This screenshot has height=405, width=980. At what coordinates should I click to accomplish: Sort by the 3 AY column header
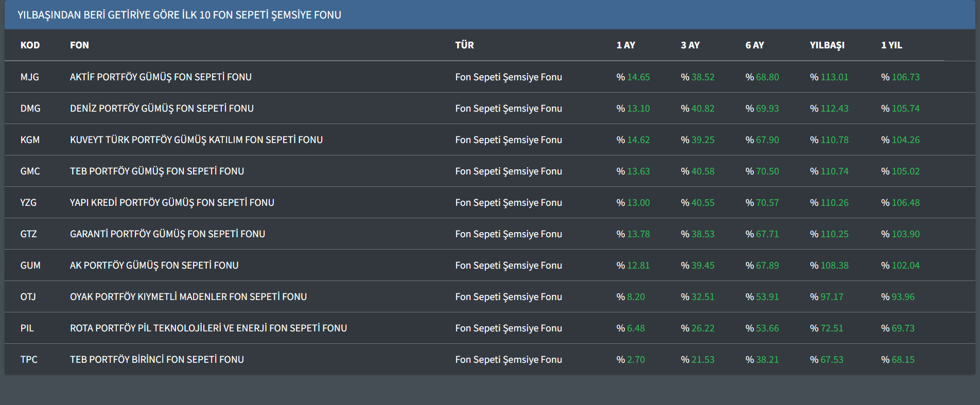(x=690, y=45)
